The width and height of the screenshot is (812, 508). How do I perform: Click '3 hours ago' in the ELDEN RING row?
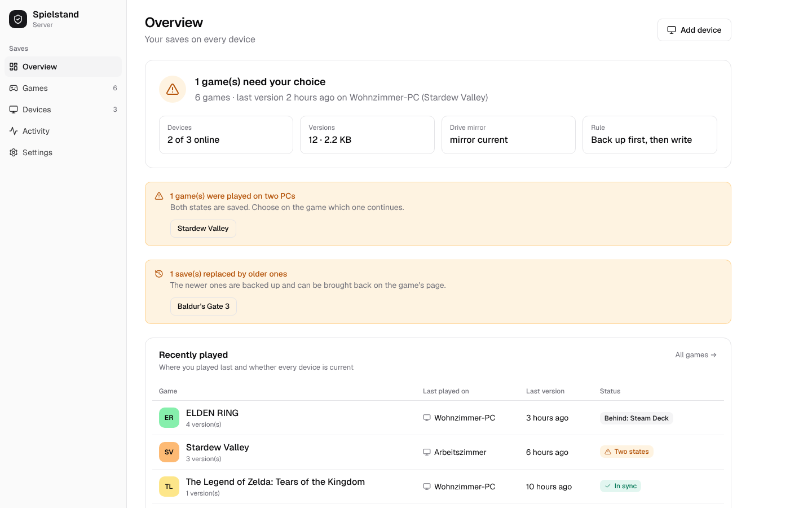click(547, 418)
